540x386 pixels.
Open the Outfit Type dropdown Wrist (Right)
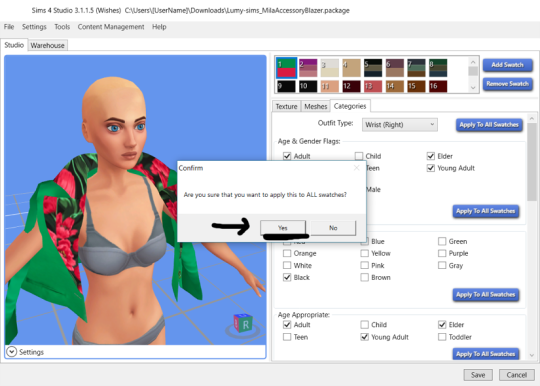click(x=399, y=125)
